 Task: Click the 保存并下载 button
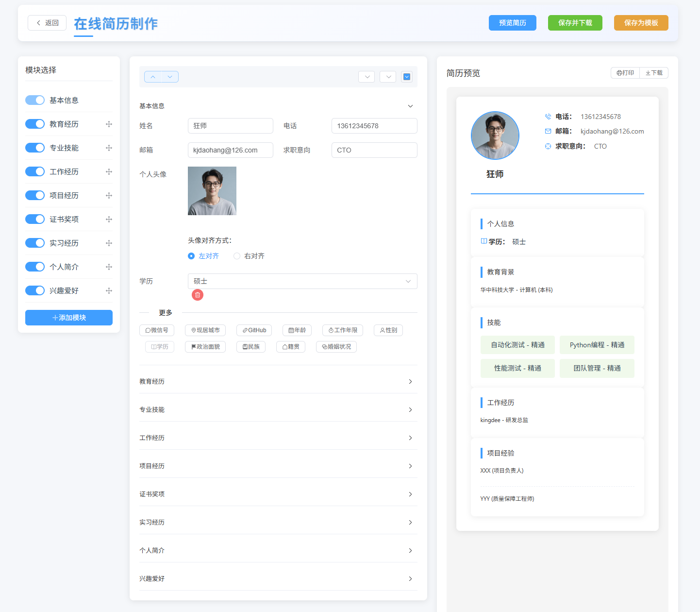click(x=575, y=23)
